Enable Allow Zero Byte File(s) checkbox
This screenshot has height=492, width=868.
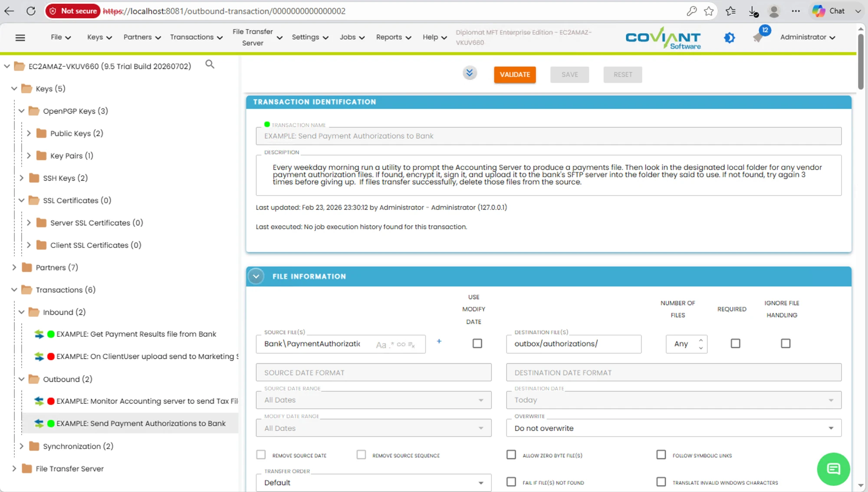[x=511, y=455]
